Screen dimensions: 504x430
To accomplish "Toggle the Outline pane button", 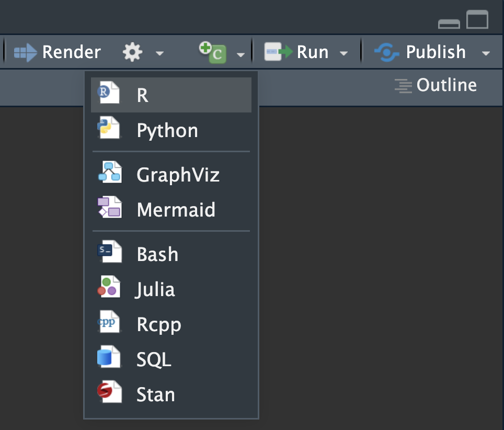I will coord(436,85).
